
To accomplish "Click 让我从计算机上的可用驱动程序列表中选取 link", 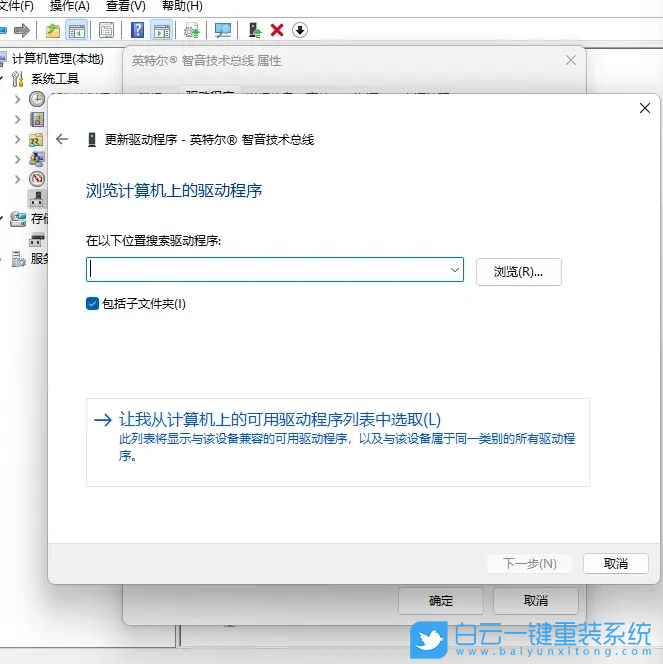I will (280, 420).
